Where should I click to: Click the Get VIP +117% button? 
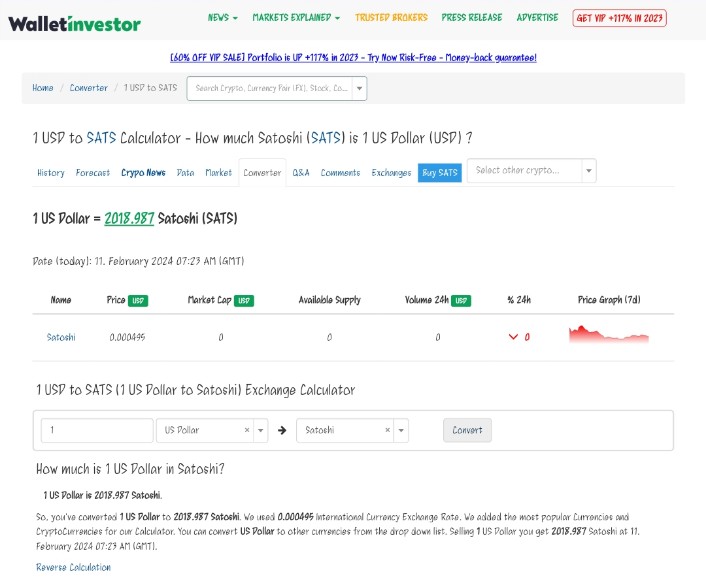tap(619, 18)
